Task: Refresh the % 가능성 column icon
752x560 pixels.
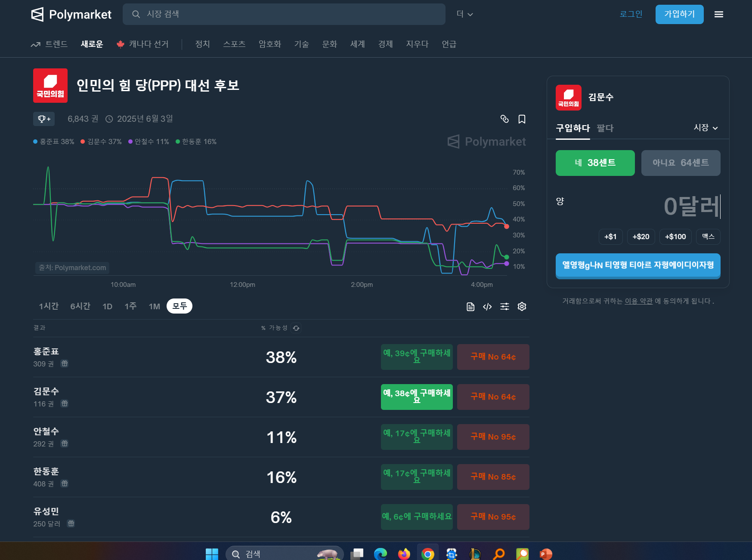Action: [296, 328]
